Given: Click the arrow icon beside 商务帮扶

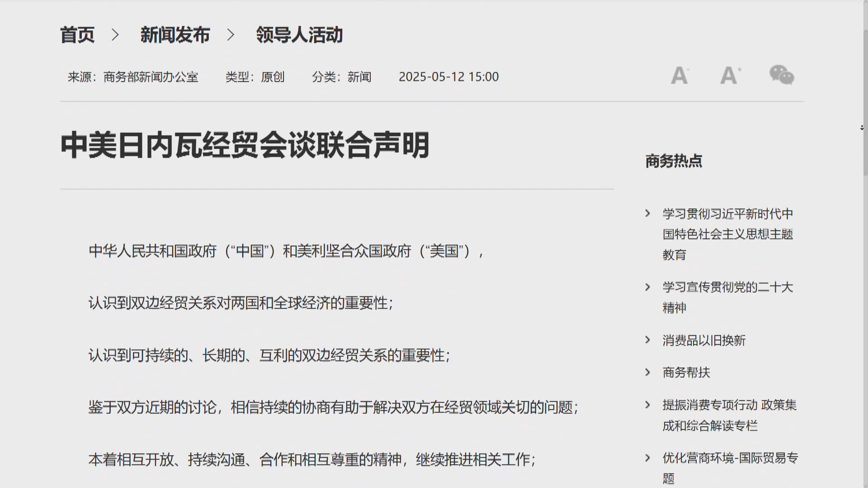Looking at the screenshot, I should click(646, 373).
